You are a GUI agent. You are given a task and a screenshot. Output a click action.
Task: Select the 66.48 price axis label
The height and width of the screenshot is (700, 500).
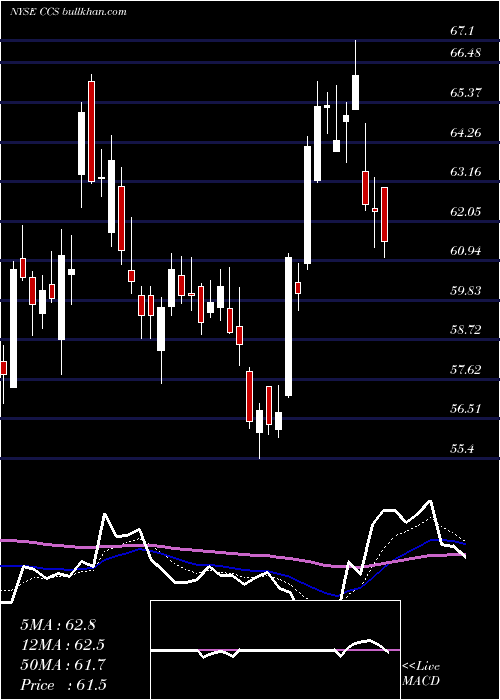pyautogui.click(x=465, y=53)
